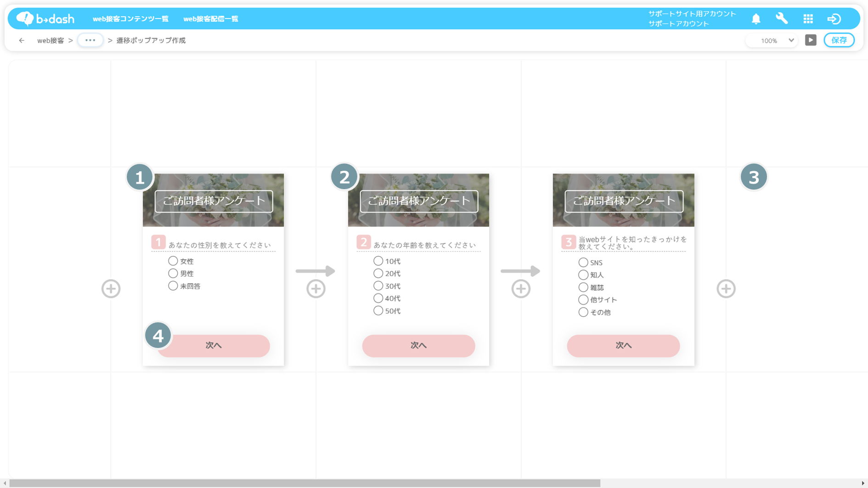Click question text あなたの年齢を教えてください

point(425,245)
